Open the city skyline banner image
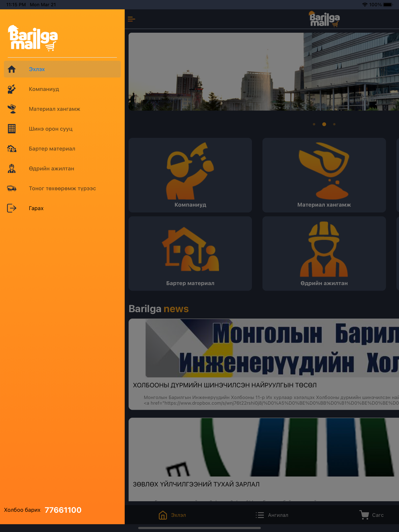Image resolution: width=399 pixels, height=532 pixels. click(264, 72)
